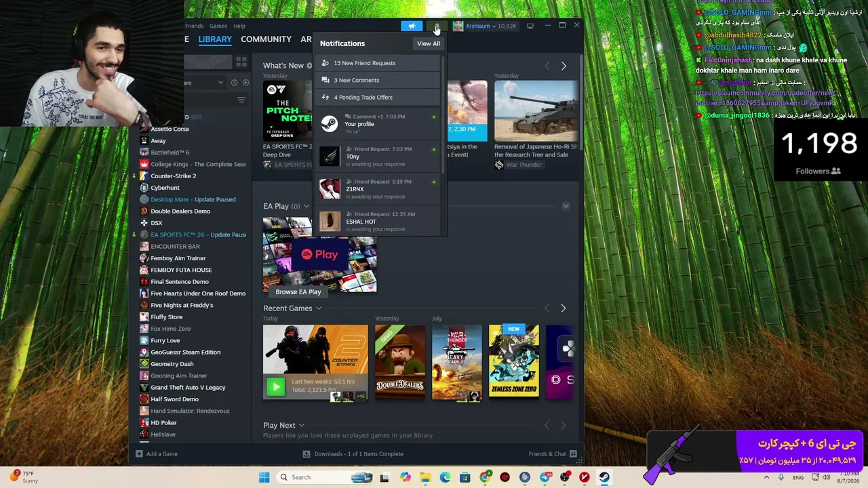Screen dimensions: 868x488
Task: Select Five Nights at Freddy's
Action: pos(182,305)
